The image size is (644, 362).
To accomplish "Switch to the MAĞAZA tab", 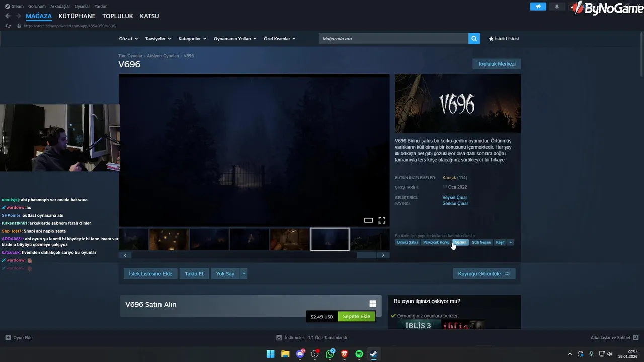I will click(x=39, y=16).
